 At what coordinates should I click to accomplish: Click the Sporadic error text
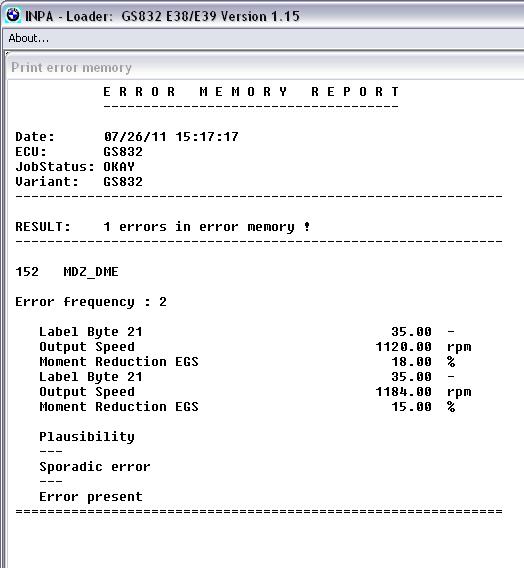[95, 467]
